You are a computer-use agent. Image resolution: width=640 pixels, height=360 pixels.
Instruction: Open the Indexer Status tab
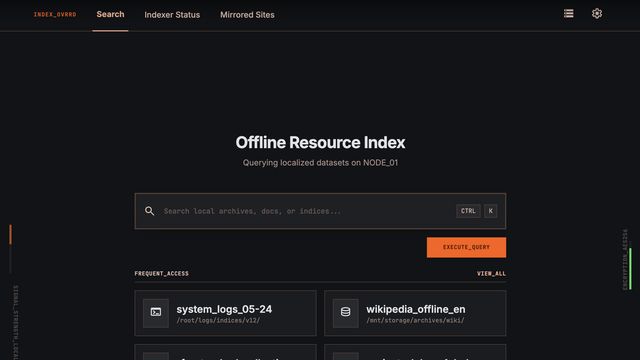[x=172, y=15]
